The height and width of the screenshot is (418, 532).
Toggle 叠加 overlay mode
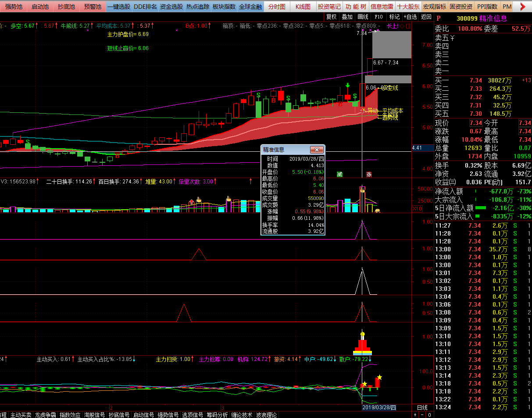pos(347,17)
